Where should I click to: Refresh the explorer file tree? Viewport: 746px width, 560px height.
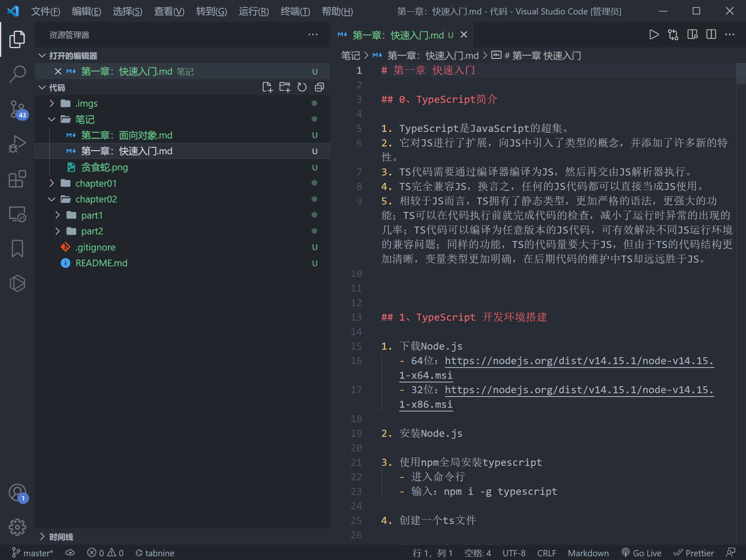click(x=302, y=87)
